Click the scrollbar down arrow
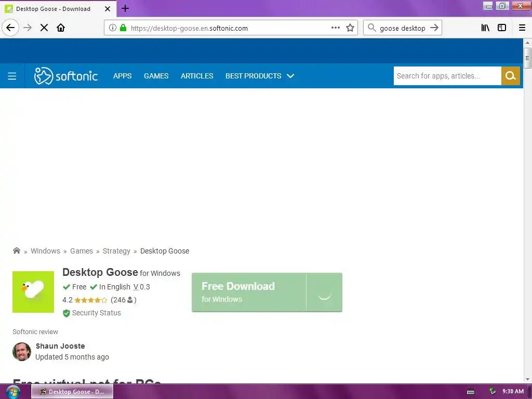 [527, 379]
